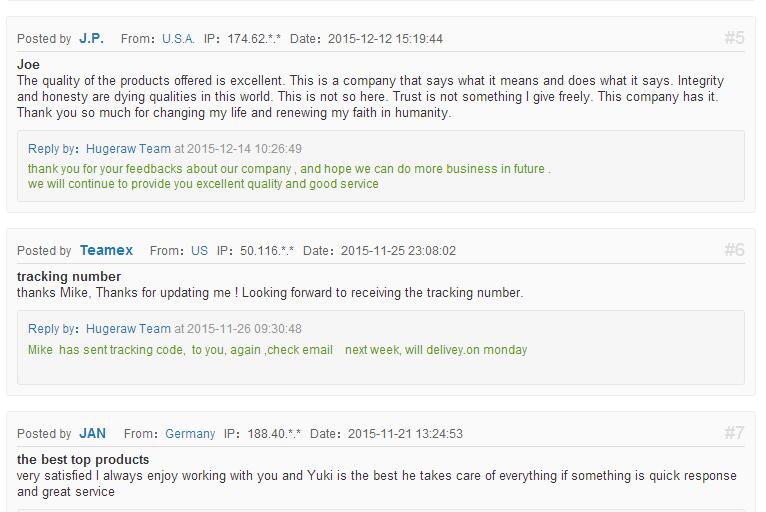Open JAN poster name link
Screen dimensions: 766x512
pos(92,433)
